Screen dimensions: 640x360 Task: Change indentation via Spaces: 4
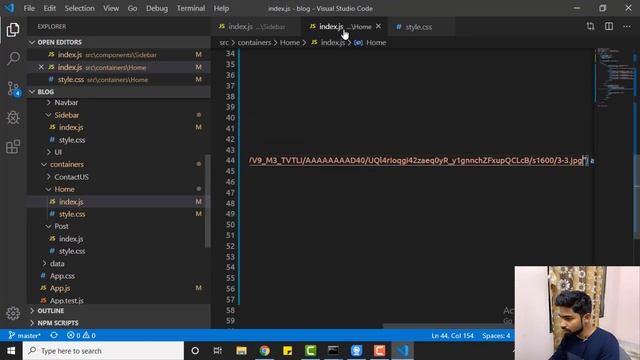496,336
